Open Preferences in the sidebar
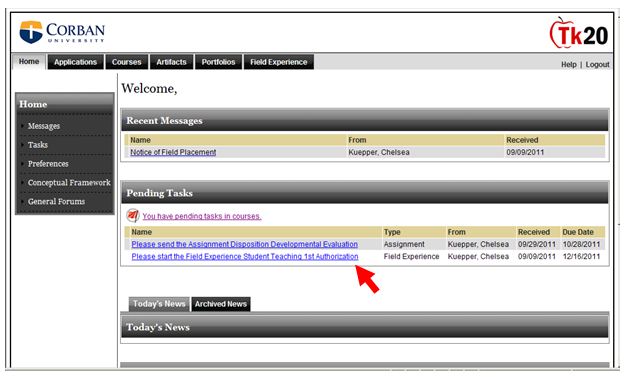 pyautogui.click(x=48, y=164)
